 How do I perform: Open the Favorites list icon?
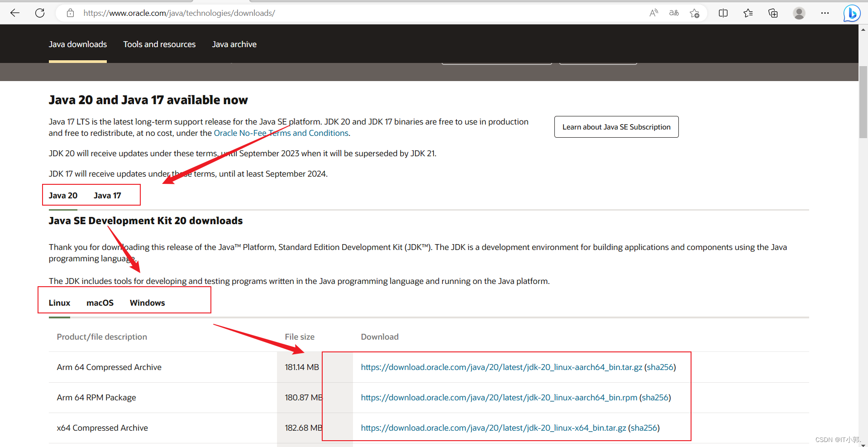tap(748, 13)
